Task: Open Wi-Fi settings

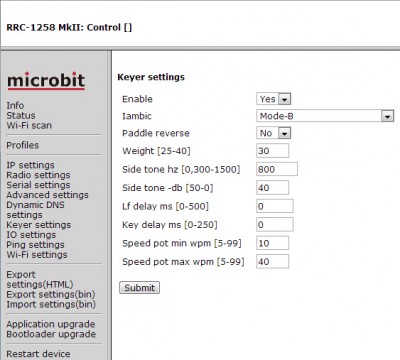Action: point(37,255)
